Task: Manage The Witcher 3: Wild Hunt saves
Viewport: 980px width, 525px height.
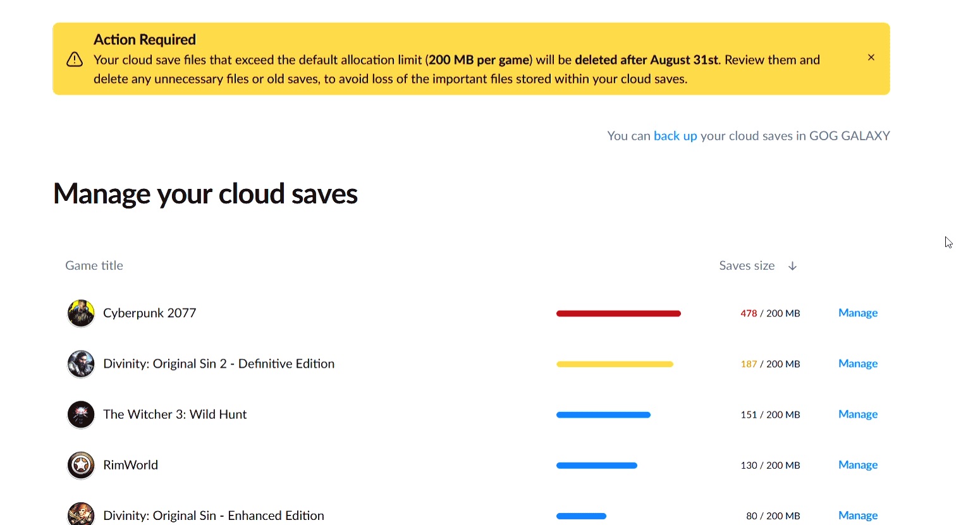Action: (x=858, y=414)
